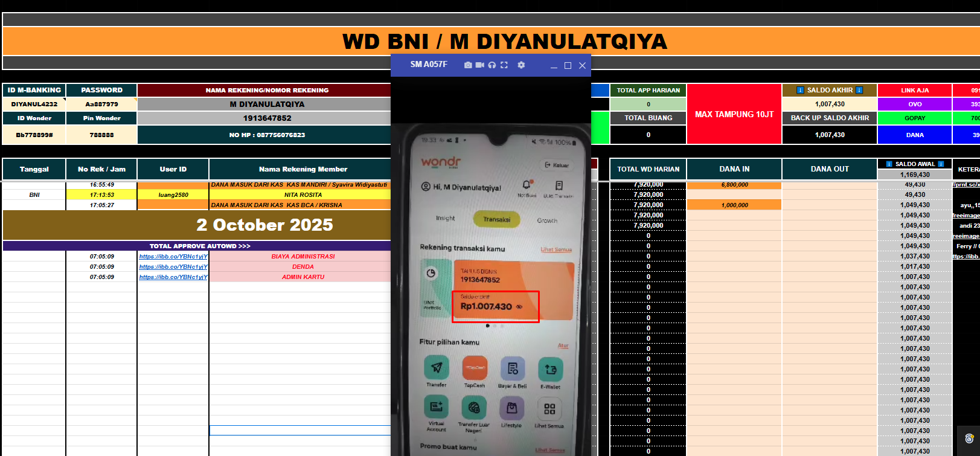Screen dimensions: 980x456
Task: Click right arrow icon beside SALDO AKHIR
Action: 859,90
